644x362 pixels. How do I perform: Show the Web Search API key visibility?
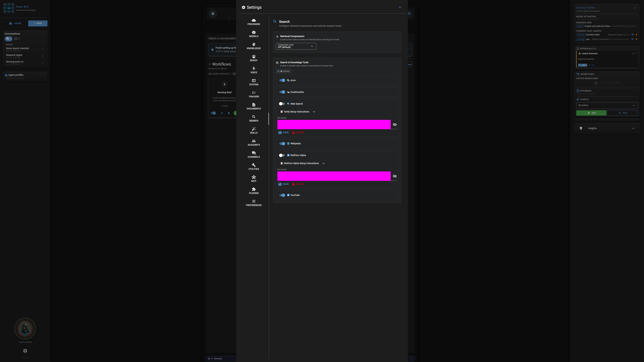point(395,125)
